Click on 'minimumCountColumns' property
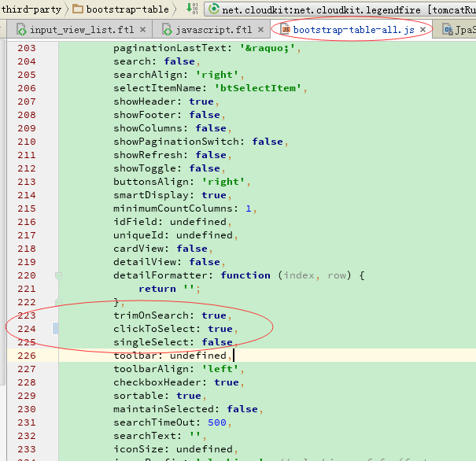This screenshot has height=461, width=476. (173, 208)
